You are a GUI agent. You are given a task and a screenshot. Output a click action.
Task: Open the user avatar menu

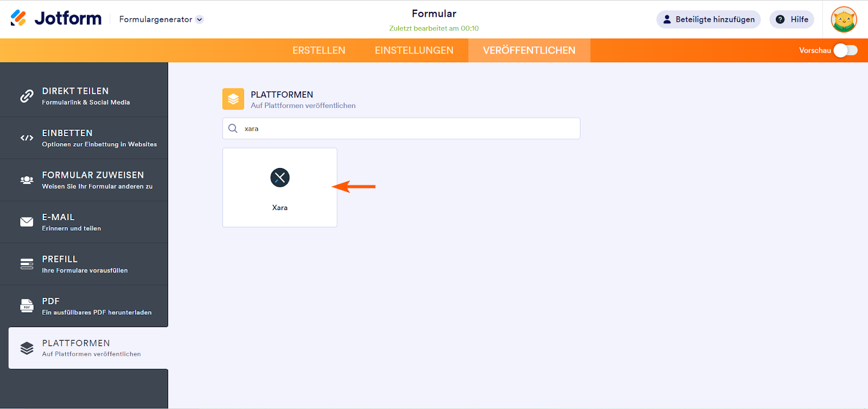tap(844, 20)
